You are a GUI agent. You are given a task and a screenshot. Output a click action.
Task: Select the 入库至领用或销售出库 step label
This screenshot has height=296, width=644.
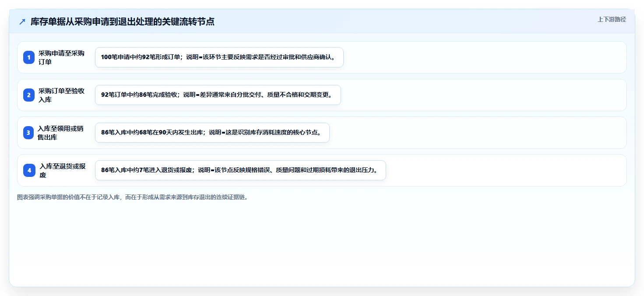click(60, 133)
